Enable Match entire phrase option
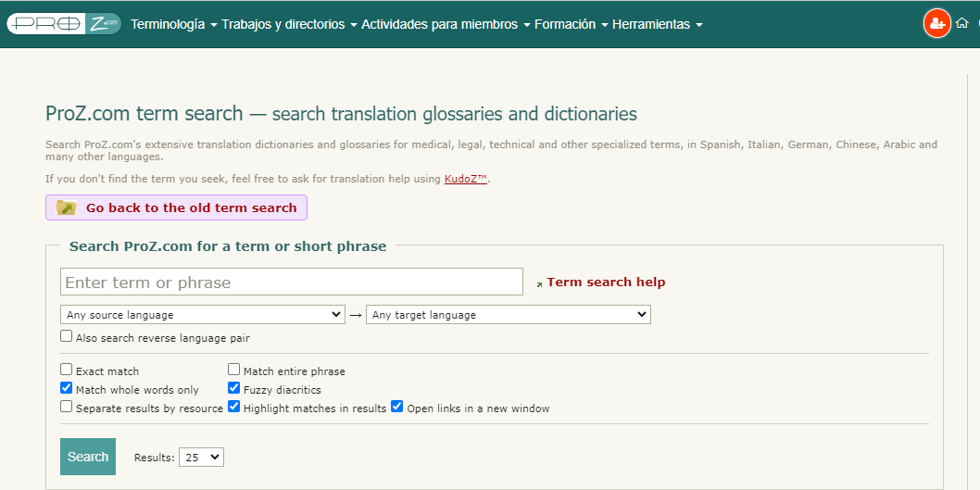This screenshot has height=490, width=980. (234, 370)
